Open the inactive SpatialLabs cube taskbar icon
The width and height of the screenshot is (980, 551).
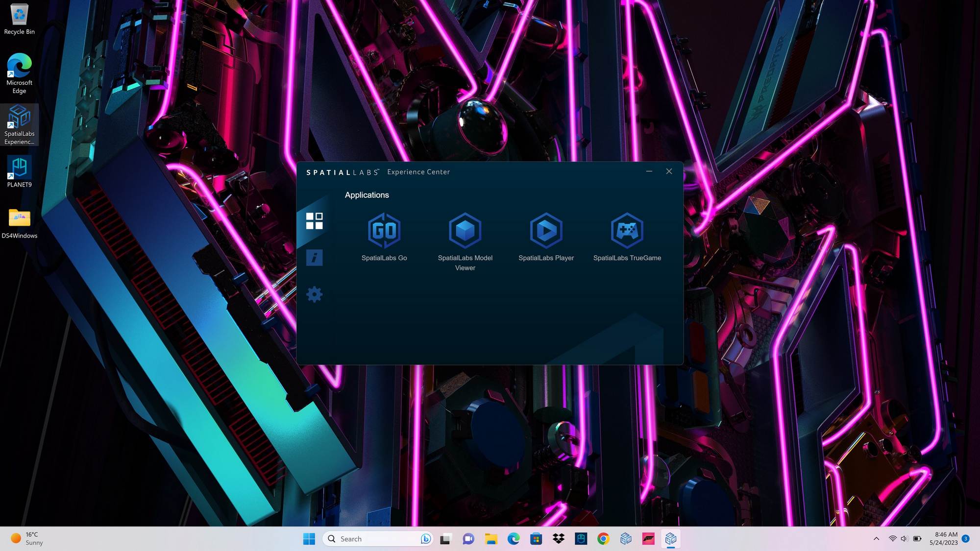click(x=626, y=539)
